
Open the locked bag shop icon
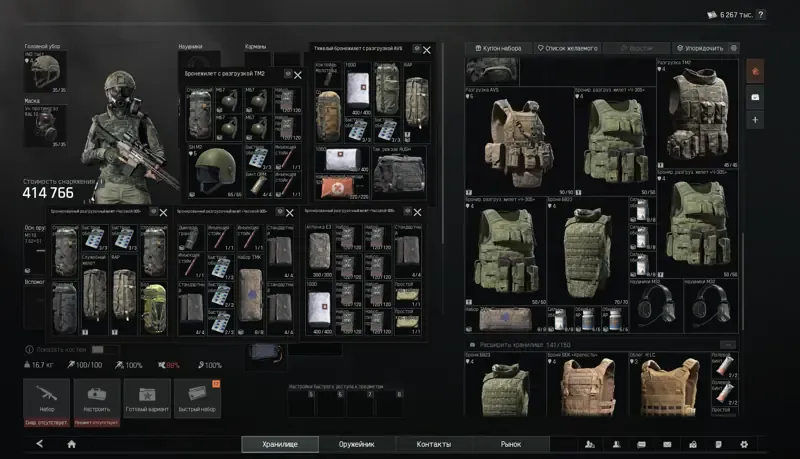point(693,444)
